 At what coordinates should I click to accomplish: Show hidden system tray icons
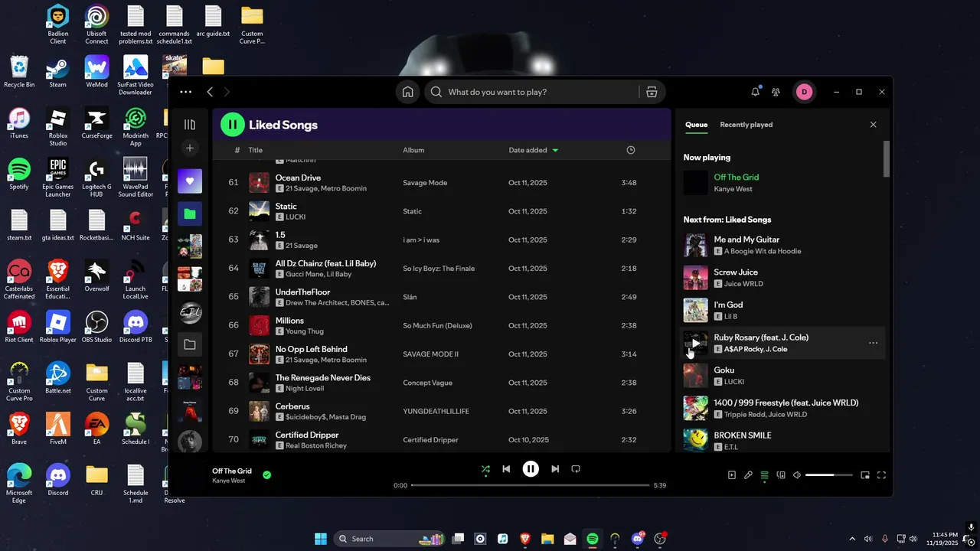(x=852, y=539)
